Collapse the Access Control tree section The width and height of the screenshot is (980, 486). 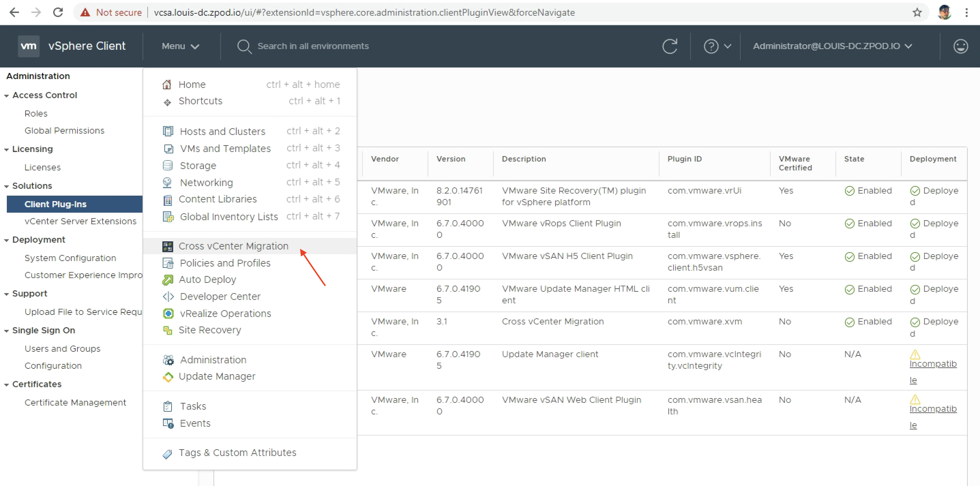[6, 95]
